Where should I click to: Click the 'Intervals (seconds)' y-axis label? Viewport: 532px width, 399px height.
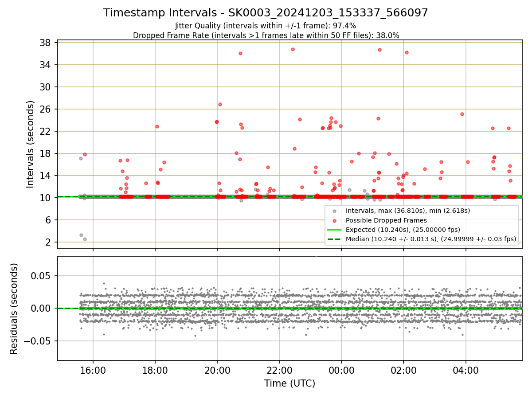point(31,144)
